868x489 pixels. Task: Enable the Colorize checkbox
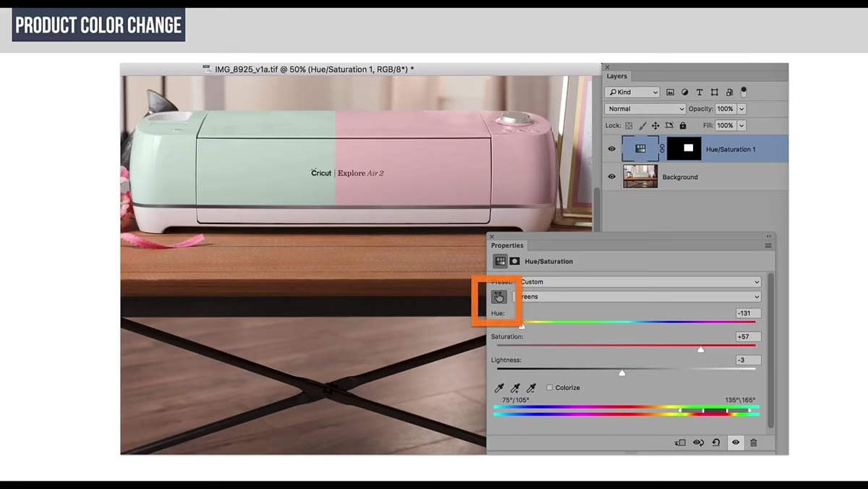point(550,388)
